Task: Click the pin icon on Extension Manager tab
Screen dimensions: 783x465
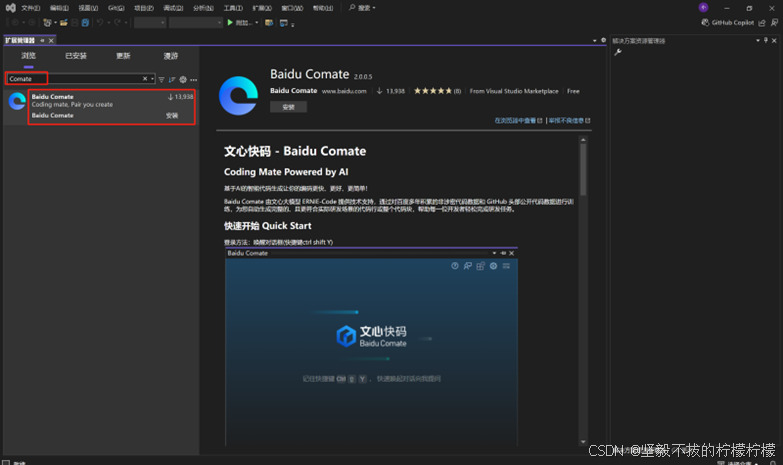Action: coord(42,40)
